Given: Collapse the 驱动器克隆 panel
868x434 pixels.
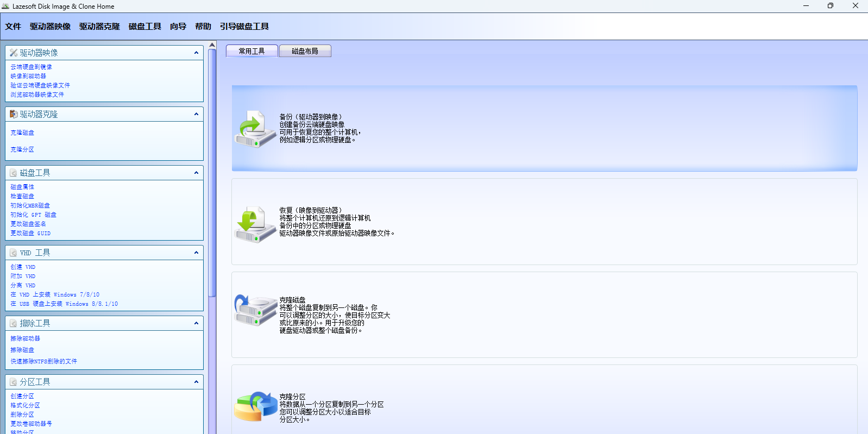Looking at the screenshot, I should [x=196, y=114].
